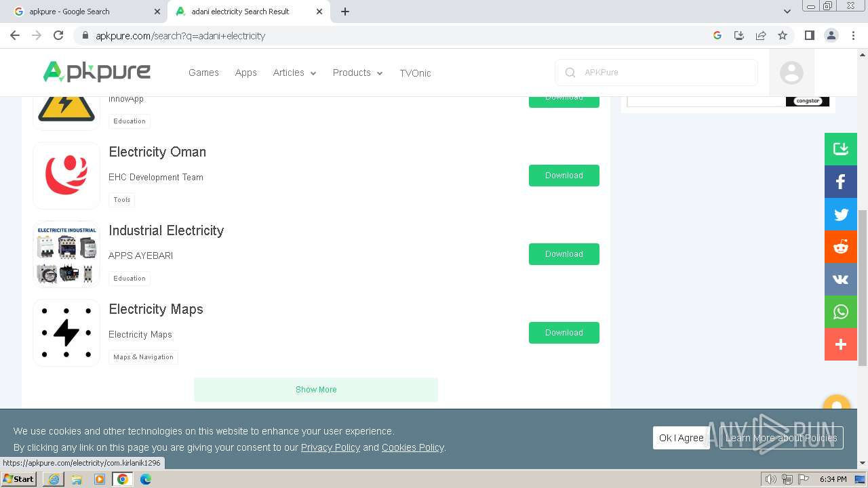Click the APKPure logo
The width and height of the screenshot is (868, 488).
click(97, 72)
